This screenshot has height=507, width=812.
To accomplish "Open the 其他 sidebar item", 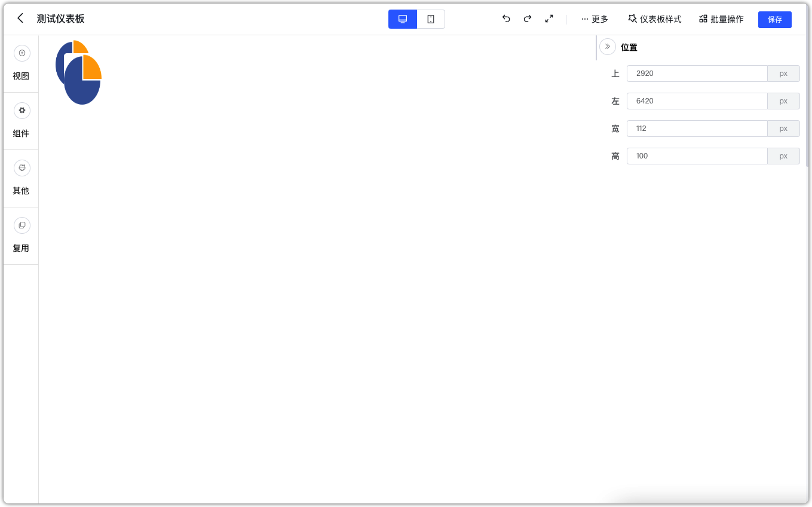I will 21,178.
